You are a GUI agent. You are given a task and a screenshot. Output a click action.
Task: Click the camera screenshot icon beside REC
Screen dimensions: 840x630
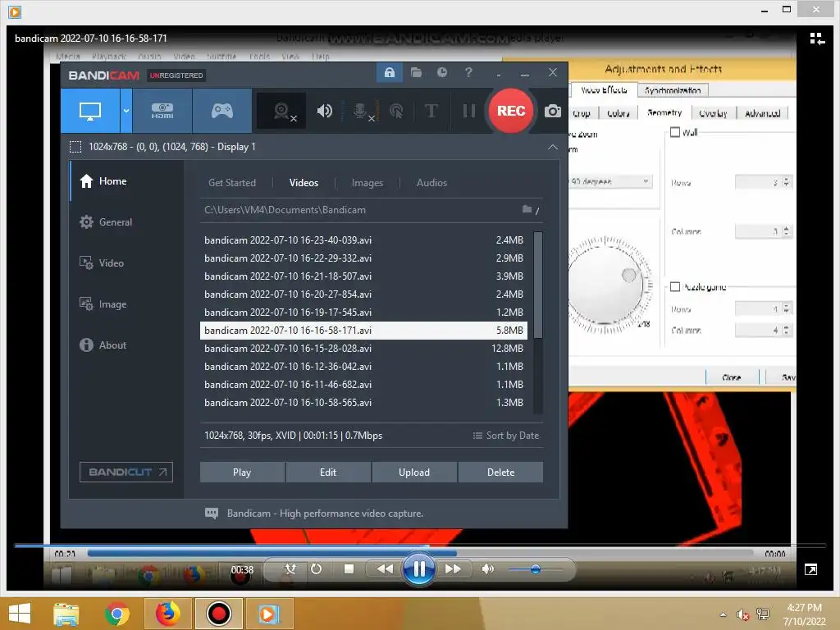pos(553,111)
